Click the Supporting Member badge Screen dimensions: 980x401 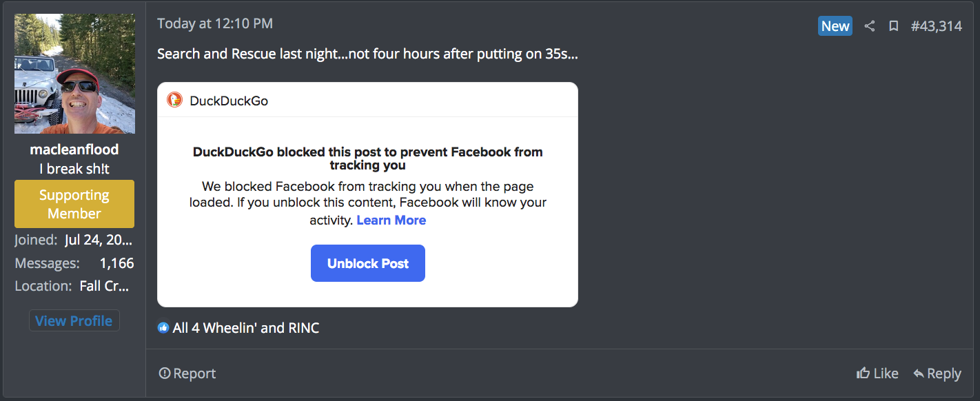tap(74, 203)
